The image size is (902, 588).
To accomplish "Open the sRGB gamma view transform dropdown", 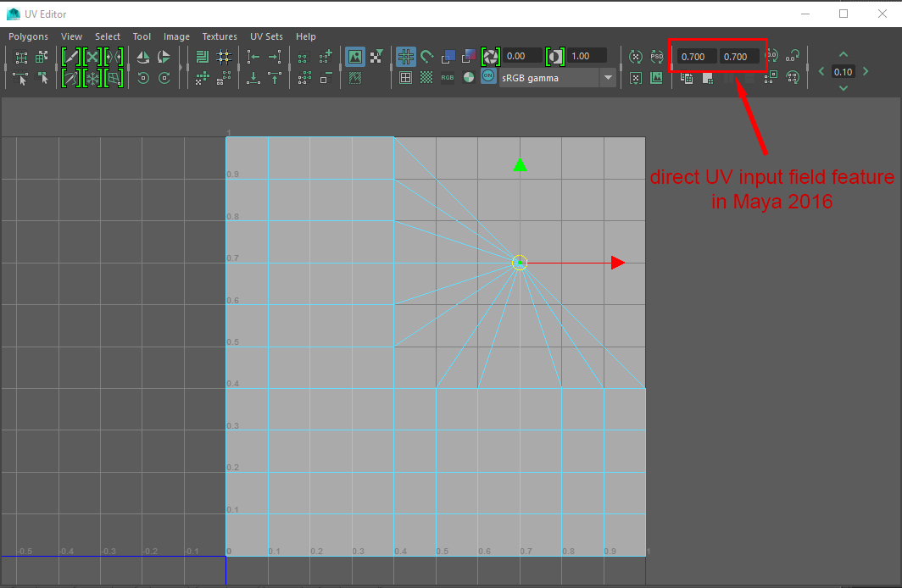I will pyautogui.click(x=558, y=78).
